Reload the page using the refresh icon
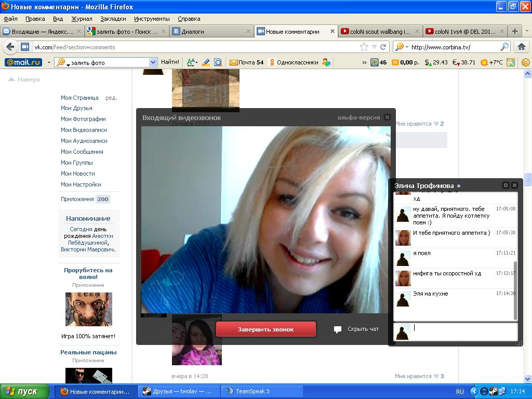The height and width of the screenshot is (399, 532). [383, 47]
